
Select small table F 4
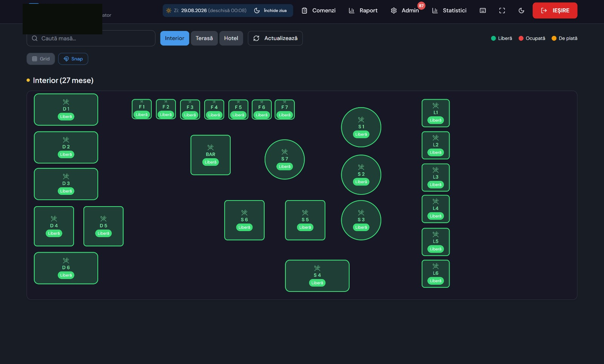(x=214, y=110)
